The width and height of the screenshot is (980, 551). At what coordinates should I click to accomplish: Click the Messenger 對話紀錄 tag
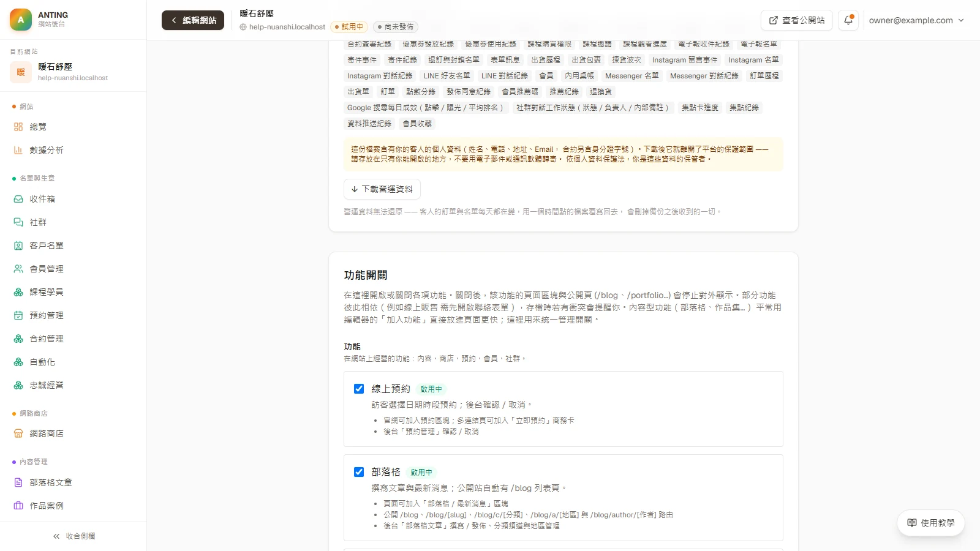coord(704,76)
